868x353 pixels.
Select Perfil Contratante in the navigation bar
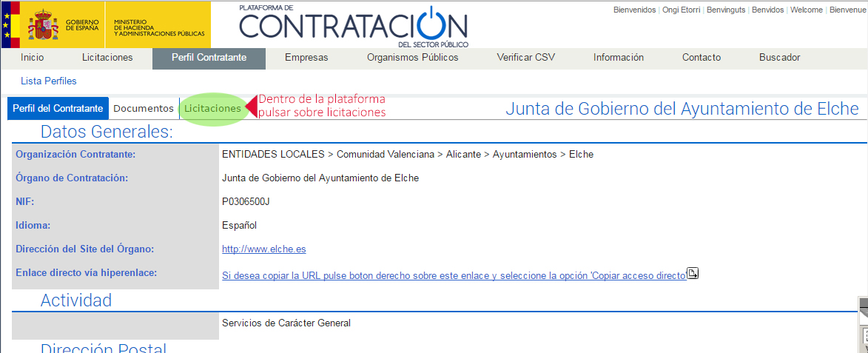point(209,58)
